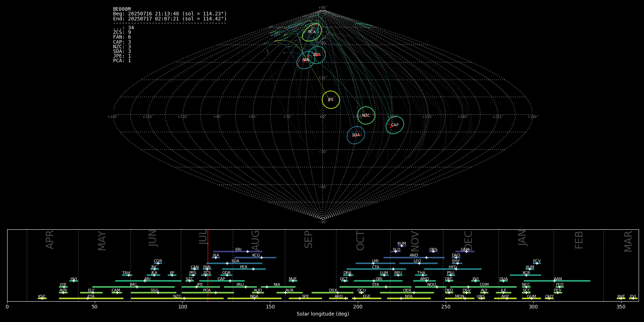
Task: Click the LMI shower bar in timeline
Action: 375,263
